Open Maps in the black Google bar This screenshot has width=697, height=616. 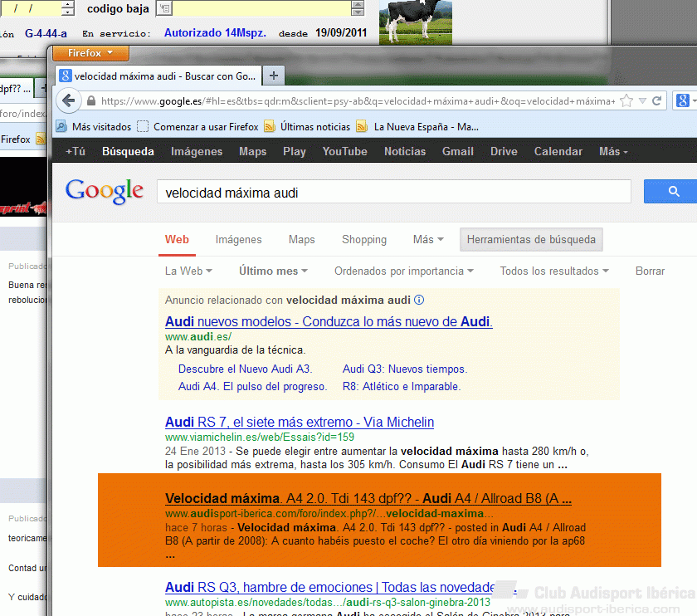click(252, 152)
